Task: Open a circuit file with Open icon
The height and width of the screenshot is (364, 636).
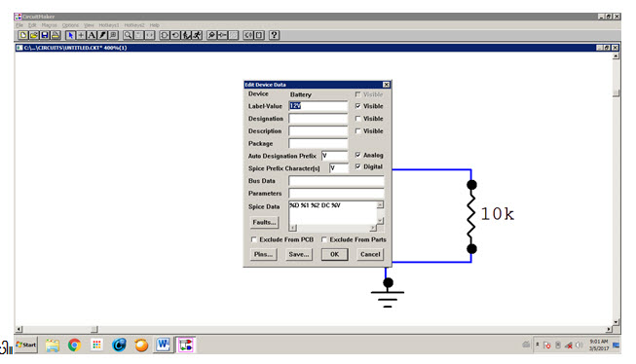Action: (x=34, y=35)
